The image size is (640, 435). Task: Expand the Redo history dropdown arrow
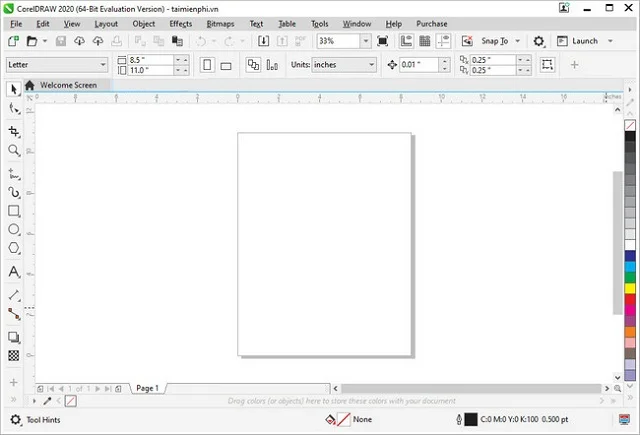tap(242, 41)
